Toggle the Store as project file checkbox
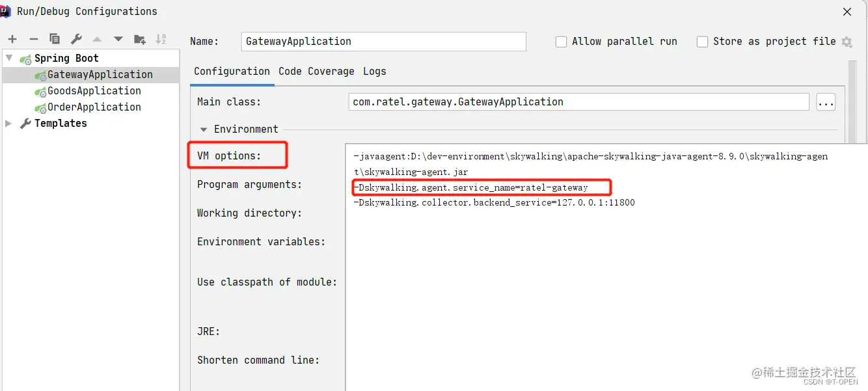The image size is (868, 391). 702,42
